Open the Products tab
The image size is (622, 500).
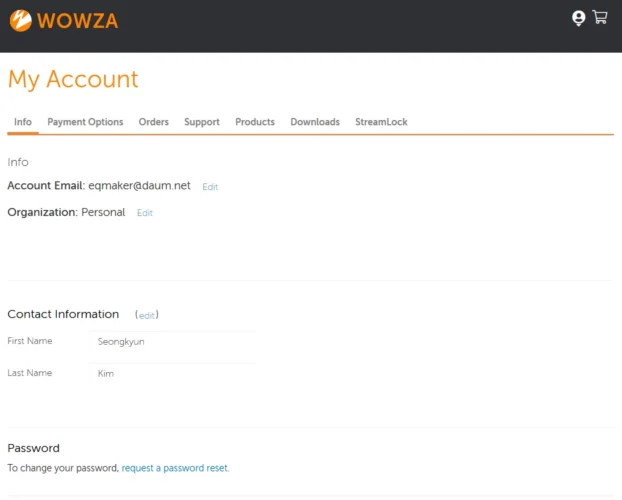coord(255,122)
